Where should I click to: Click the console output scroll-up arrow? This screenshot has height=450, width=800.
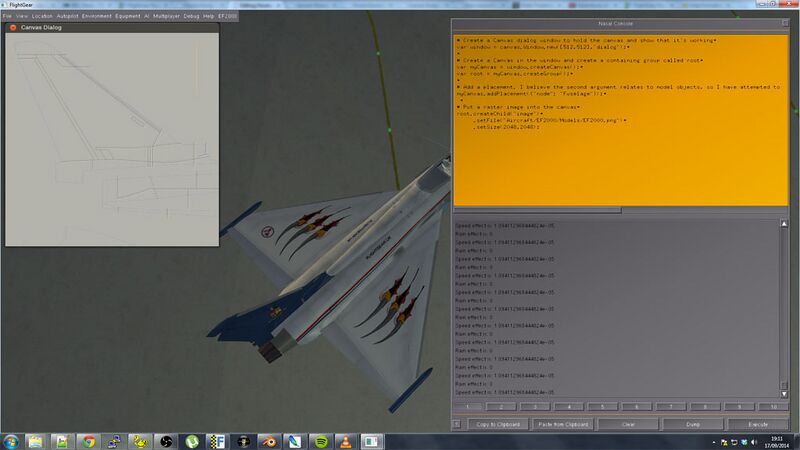point(784,224)
